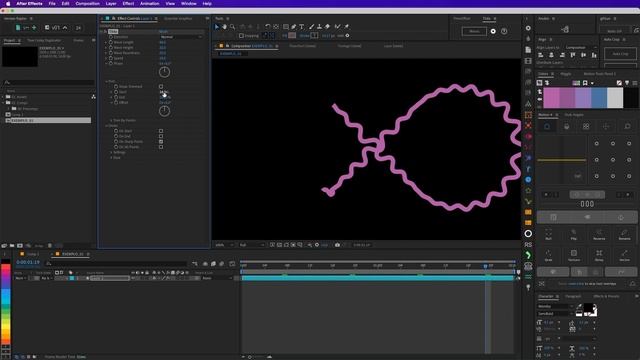Click the snapshot camera icon in viewer
640x360 pixels.
point(338,245)
